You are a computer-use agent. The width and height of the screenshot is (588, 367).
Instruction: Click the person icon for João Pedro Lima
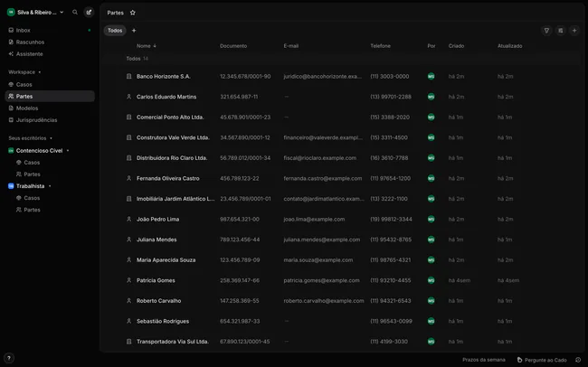[129, 220]
